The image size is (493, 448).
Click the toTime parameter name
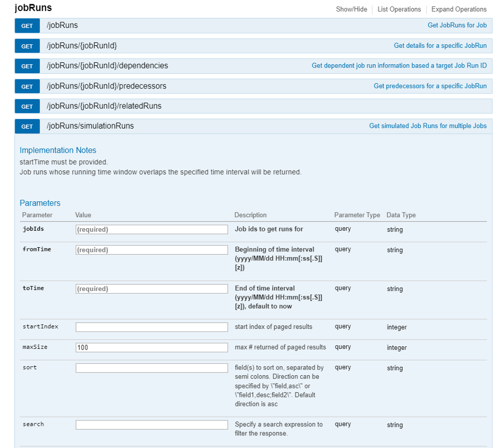click(33, 288)
